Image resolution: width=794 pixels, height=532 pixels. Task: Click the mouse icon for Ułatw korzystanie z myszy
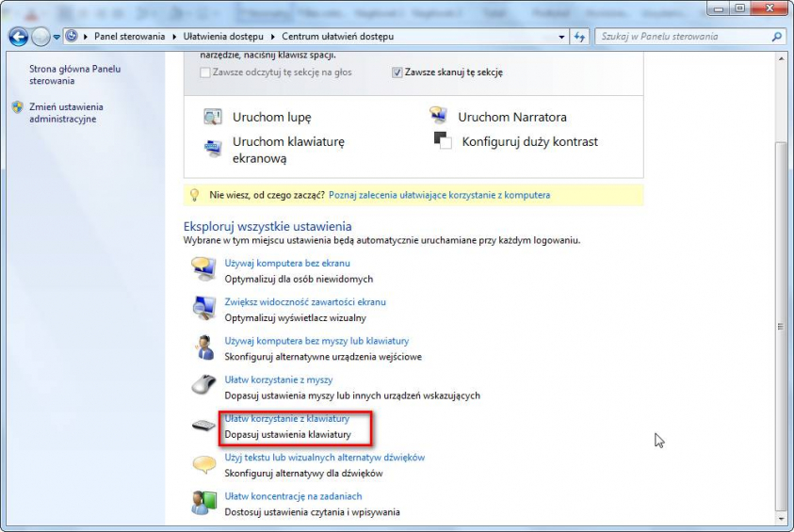[x=203, y=385]
